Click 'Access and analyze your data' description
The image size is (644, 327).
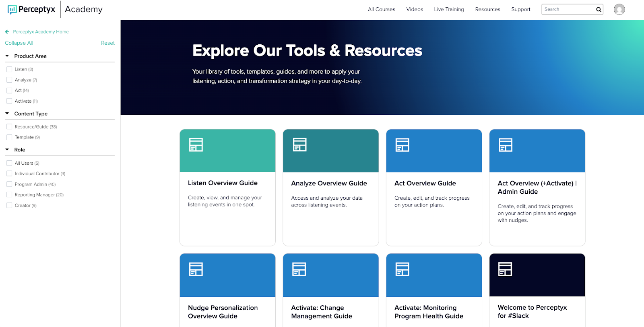click(x=327, y=201)
